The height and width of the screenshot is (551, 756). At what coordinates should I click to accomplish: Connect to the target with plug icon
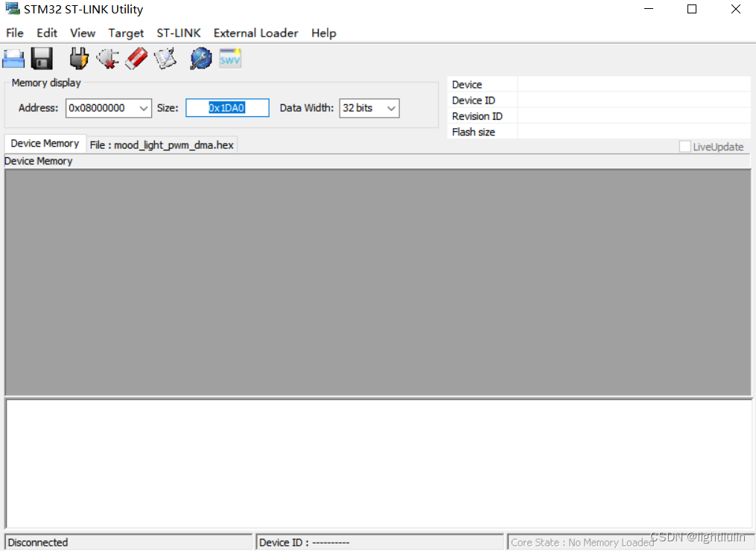pyautogui.click(x=79, y=59)
